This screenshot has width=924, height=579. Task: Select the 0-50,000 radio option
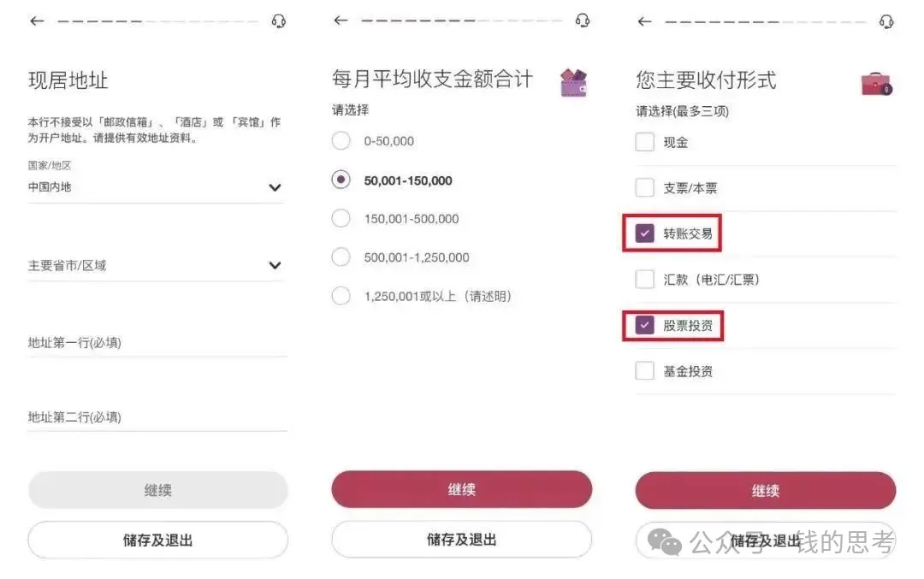coord(341,141)
